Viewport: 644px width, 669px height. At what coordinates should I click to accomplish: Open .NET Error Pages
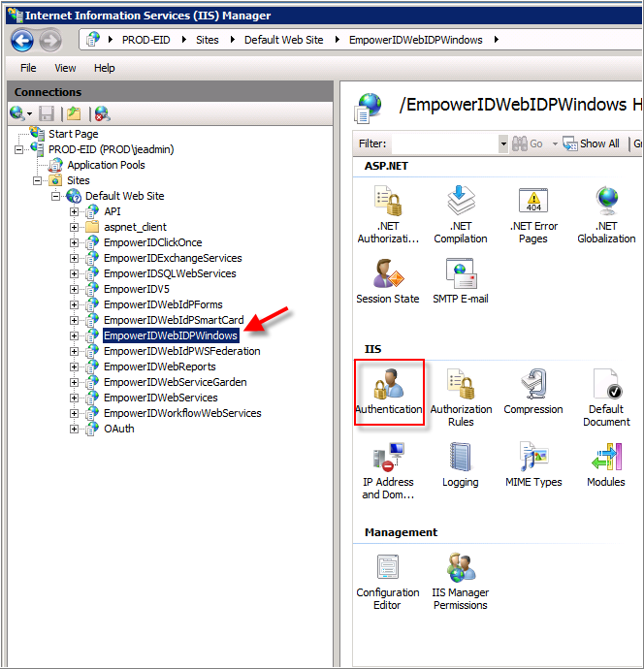533,214
